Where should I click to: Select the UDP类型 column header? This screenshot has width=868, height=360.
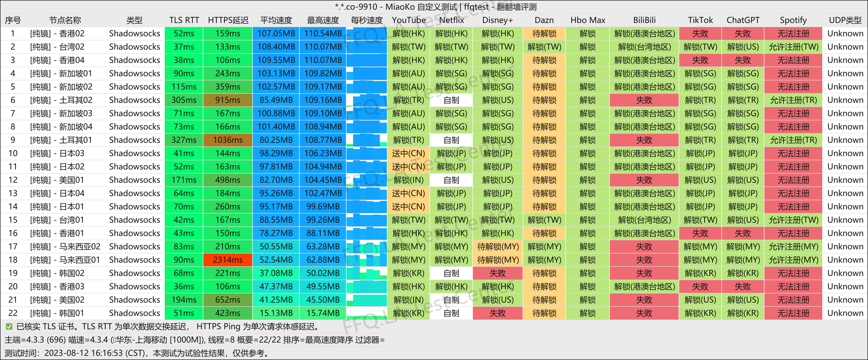coord(845,20)
